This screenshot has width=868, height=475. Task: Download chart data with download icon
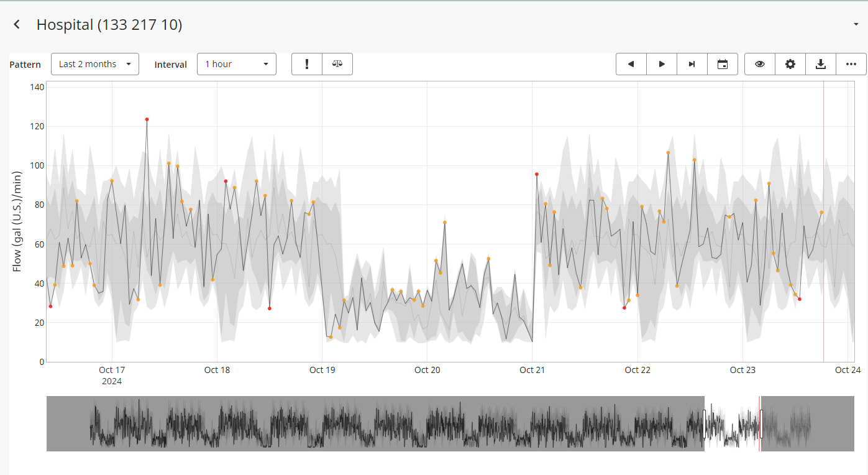[x=821, y=64]
